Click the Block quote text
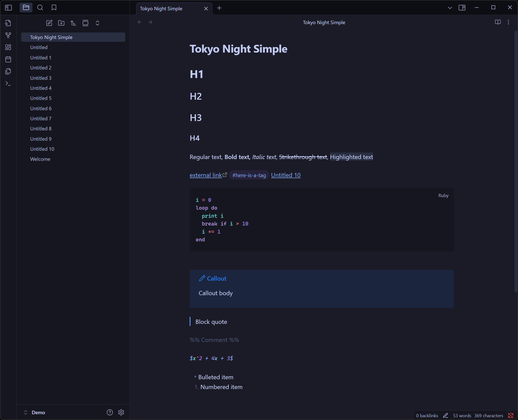Image resolution: width=518 pixels, height=420 pixels. (x=211, y=322)
